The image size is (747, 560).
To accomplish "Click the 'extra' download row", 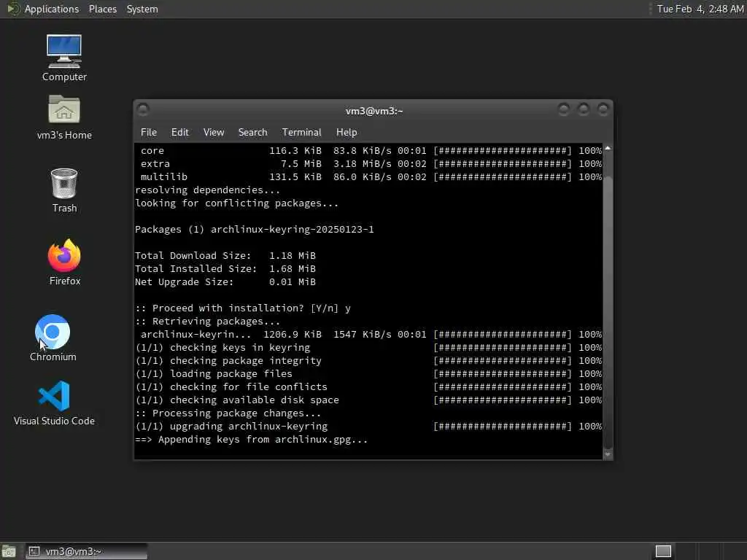I will [371, 164].
